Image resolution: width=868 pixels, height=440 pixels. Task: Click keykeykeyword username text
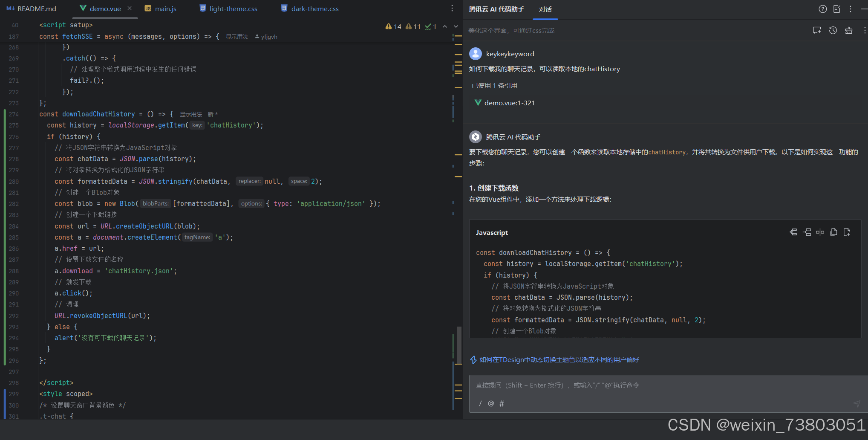click(x=510, y=54)
